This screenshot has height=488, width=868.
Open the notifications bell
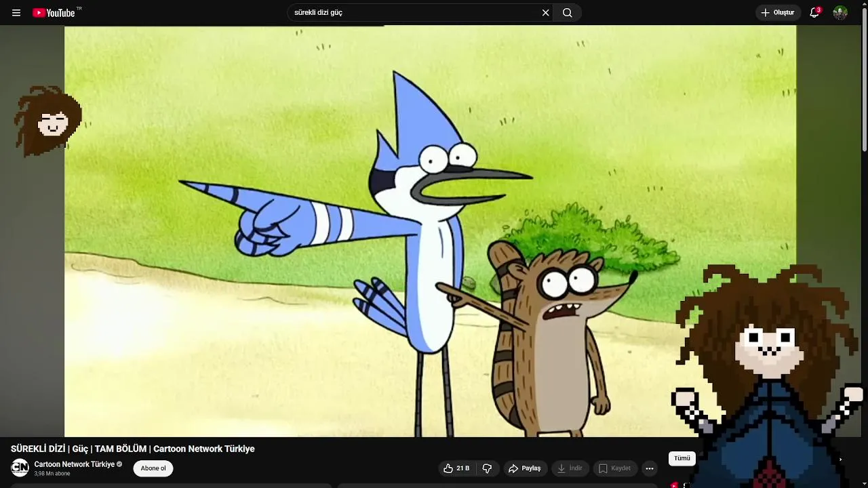click(x=815, y=13)
